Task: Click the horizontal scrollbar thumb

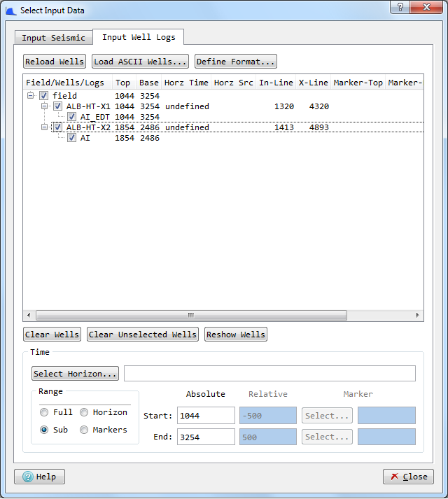Action: point(191,315)
